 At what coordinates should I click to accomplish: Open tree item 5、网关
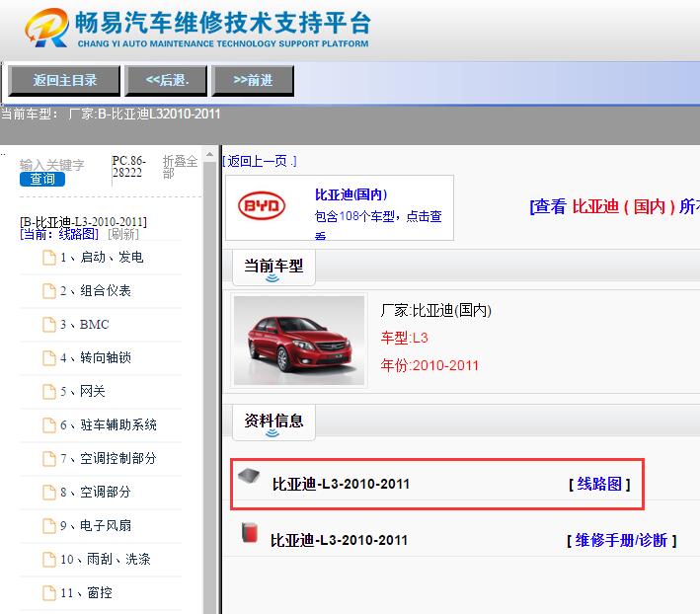[x=83, y=391]
